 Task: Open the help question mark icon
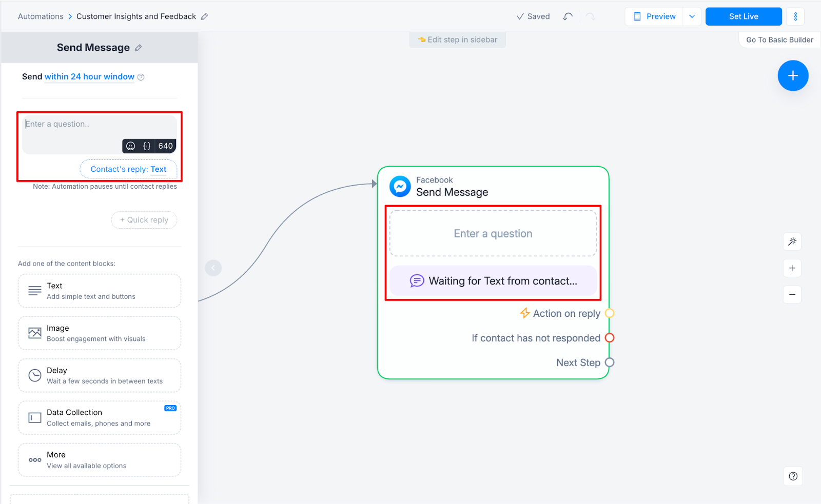tap(793, 476)
